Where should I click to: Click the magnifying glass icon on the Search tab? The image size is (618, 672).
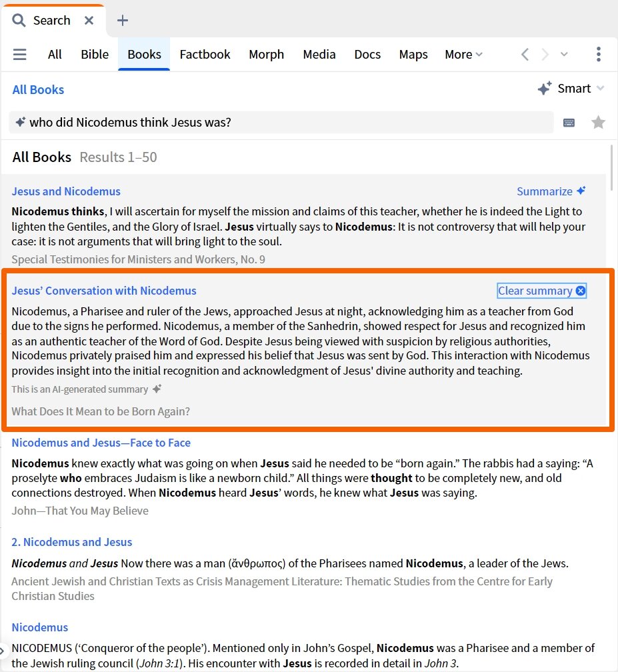pos(18,21)
